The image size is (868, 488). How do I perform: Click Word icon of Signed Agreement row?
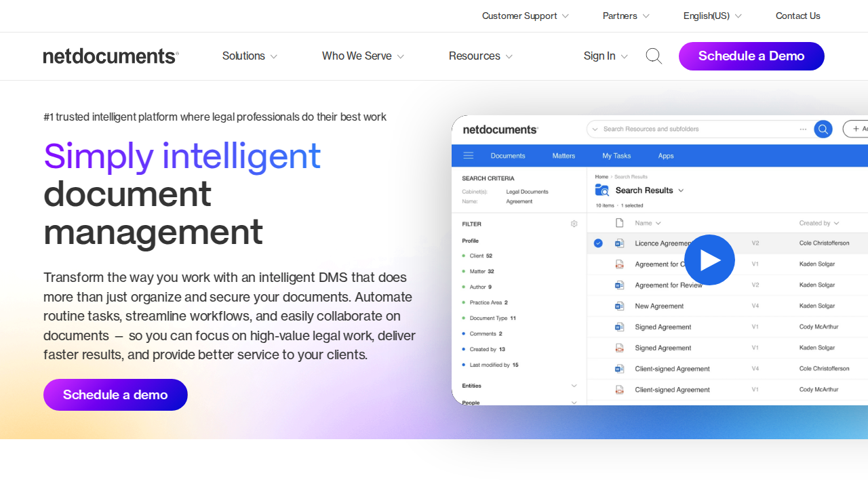(619, 327)
